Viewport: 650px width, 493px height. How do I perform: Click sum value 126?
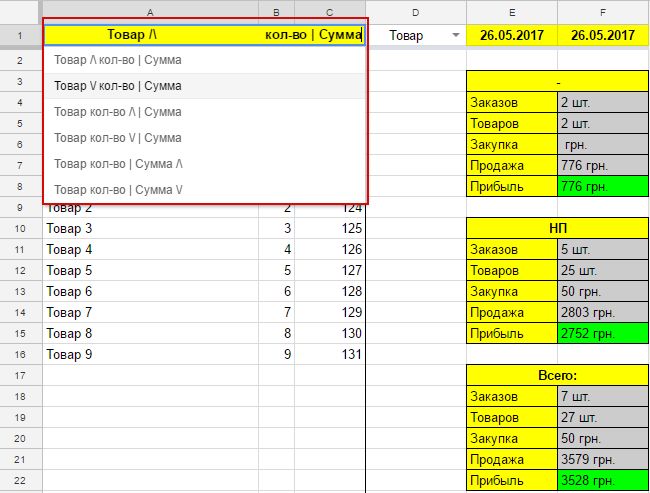[330, 250]
